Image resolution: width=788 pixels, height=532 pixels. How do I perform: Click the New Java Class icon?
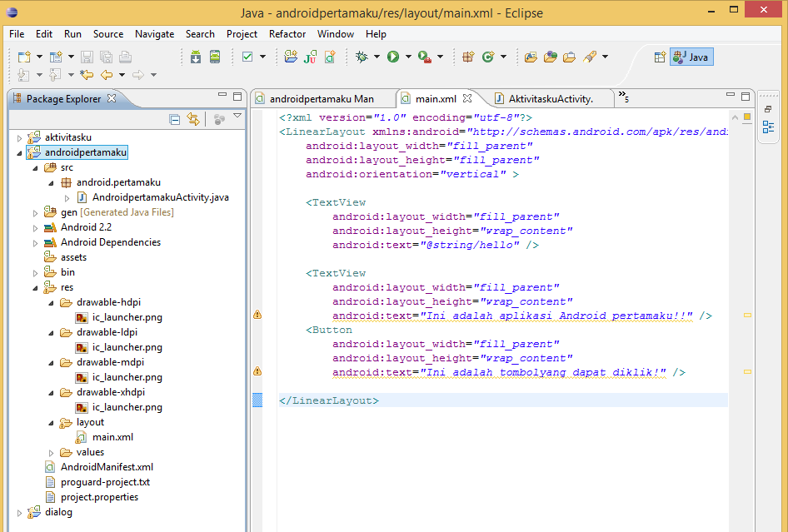tap(488, 57)
